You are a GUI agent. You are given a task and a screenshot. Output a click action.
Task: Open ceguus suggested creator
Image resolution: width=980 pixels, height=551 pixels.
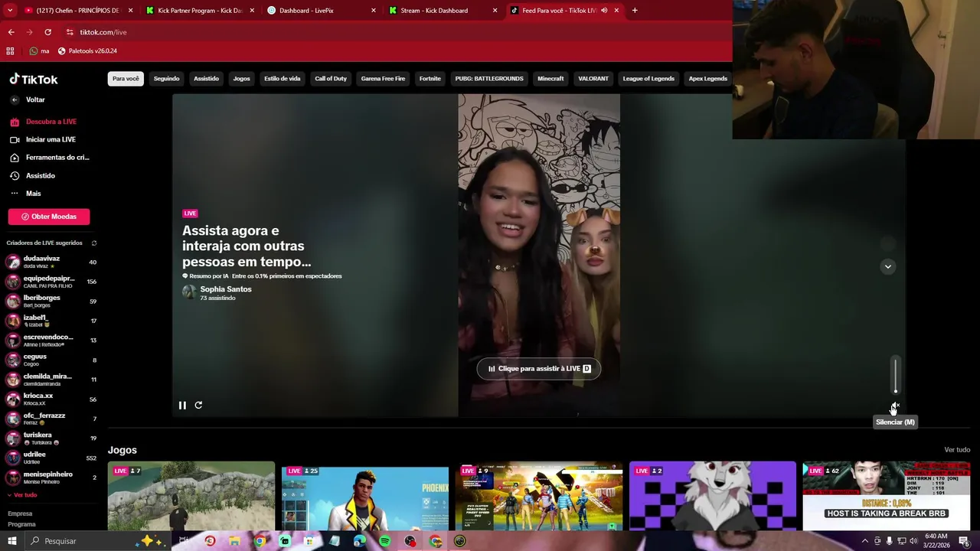[x=52, y=360]
